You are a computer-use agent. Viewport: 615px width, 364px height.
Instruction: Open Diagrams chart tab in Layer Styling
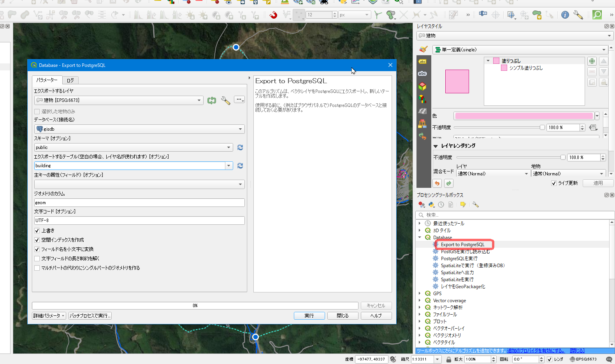(x=422, y=99)
